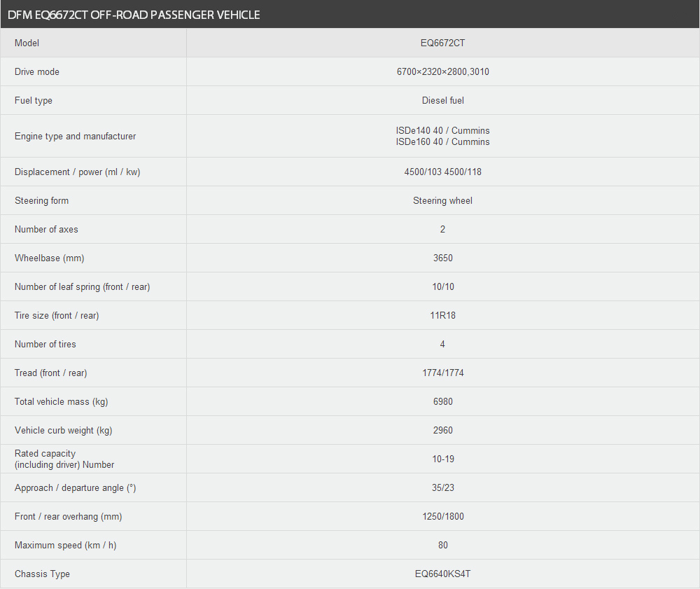Click the Tread value 1774/1774
The image size is (700, 589).
click(442, 373)
